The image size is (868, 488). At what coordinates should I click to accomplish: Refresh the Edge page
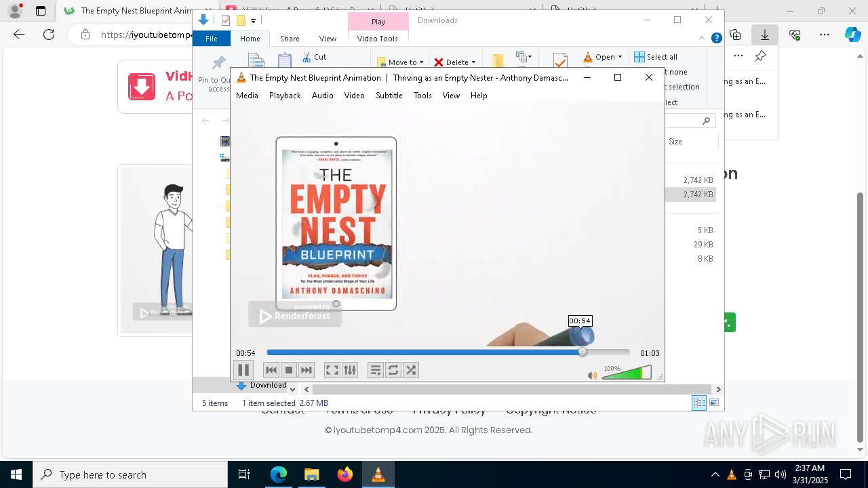[49, 35]
